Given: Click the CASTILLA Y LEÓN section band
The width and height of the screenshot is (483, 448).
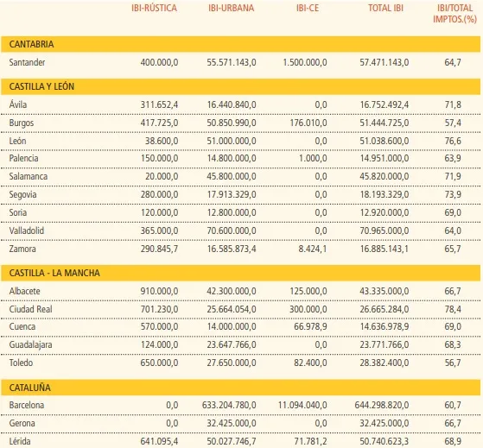Looking at the screenshot, I should pyautogui.click(x=240, y=86).
